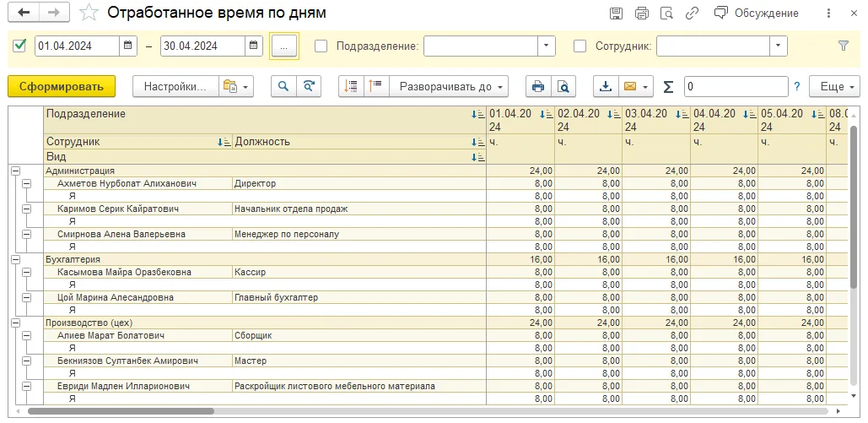Collapse the Производство (цех) group
868x423 pixels.
coord(15,323)
